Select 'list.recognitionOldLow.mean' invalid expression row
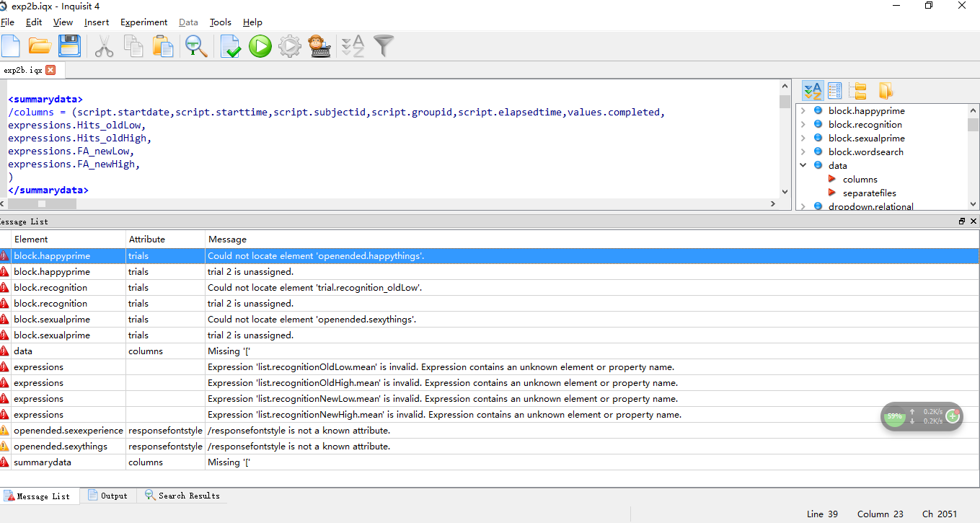The width and height of the screenshot is (980, 523). point(490,367)
